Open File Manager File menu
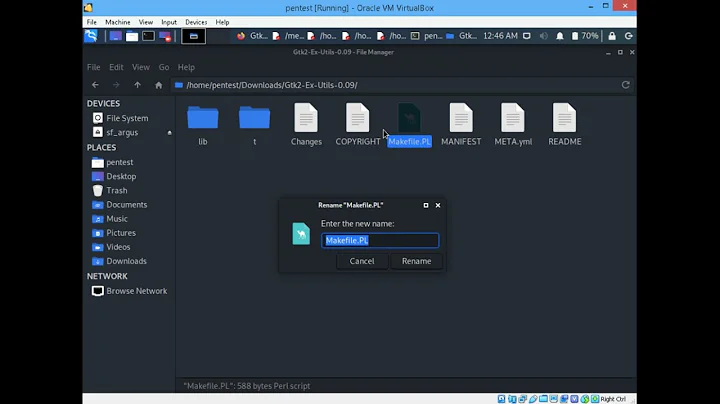The image size is (720, 404). [x=94, y=67]
